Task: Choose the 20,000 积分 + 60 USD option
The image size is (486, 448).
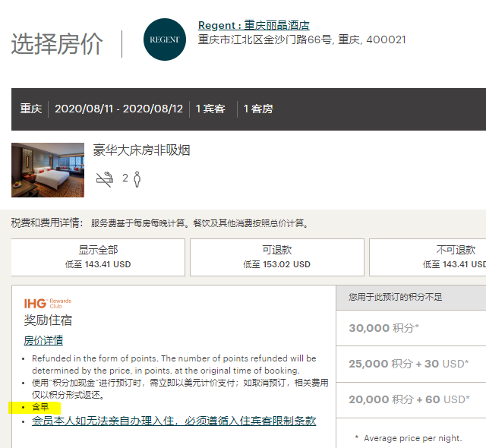Action: click(411, 399)
